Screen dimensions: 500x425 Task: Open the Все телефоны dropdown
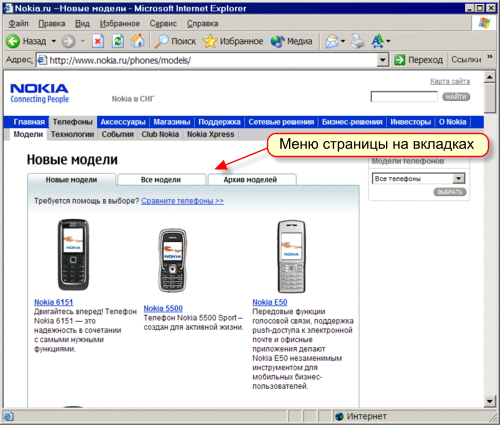(459, 179)
